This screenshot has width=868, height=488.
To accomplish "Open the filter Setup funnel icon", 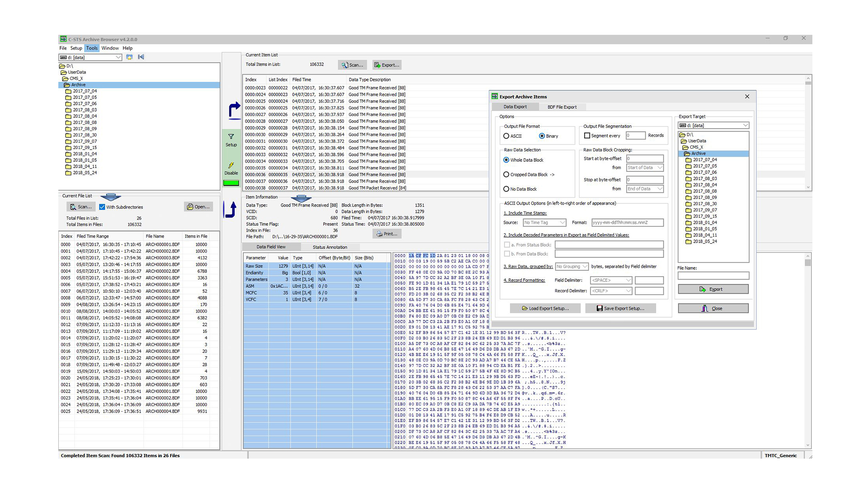I will (x=231, y=136).
